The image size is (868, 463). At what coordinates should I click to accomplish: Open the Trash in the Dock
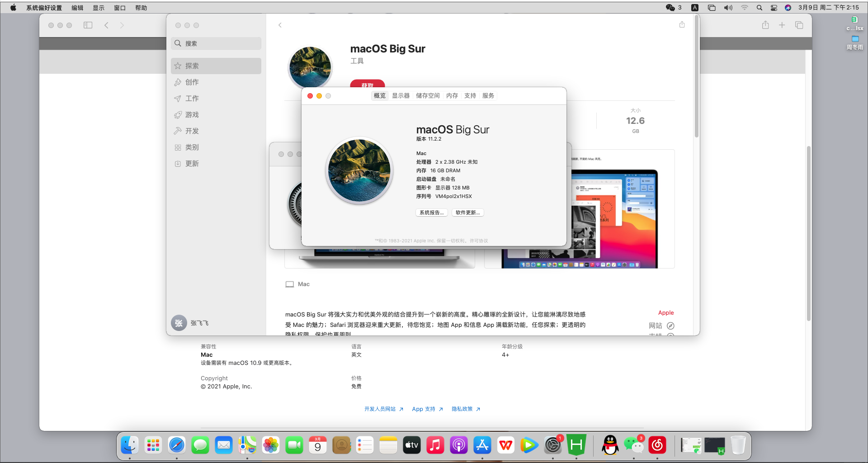click(x=738, y=445)
